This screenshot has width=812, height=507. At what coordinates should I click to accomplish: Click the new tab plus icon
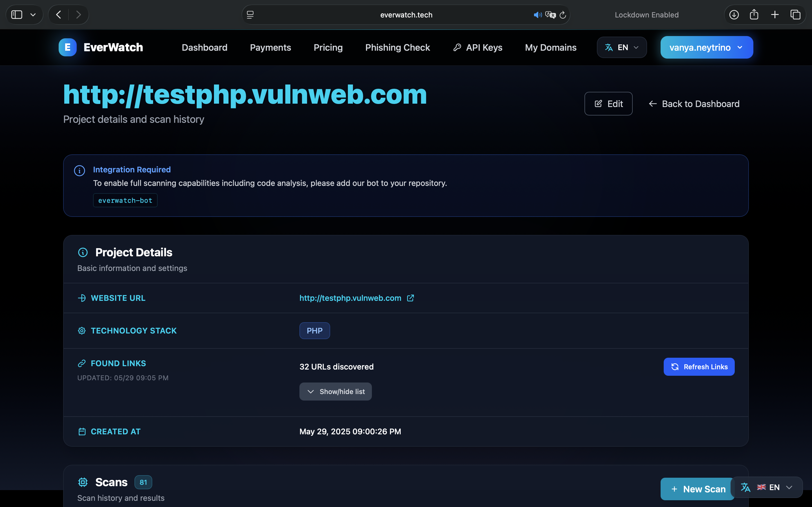[x=775, y=15]
